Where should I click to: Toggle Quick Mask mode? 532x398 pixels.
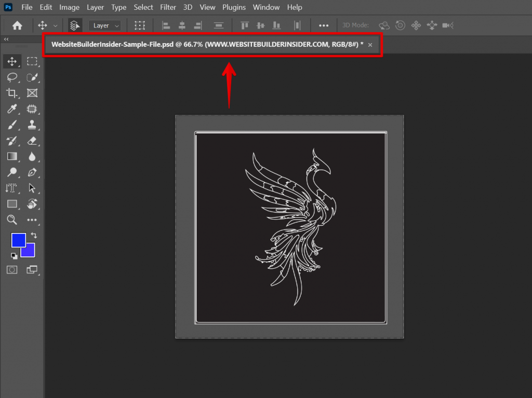12,269
